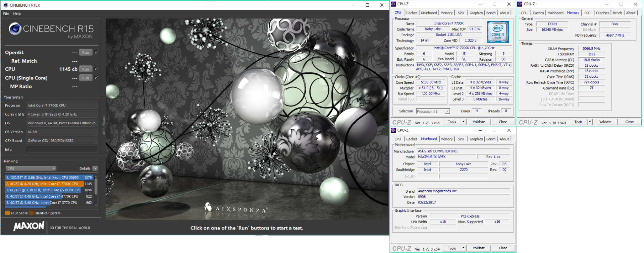Maximize the Cinebench window
Image resolution: width=644 pixels, height=253 pixels.
[x=367, y=5]
